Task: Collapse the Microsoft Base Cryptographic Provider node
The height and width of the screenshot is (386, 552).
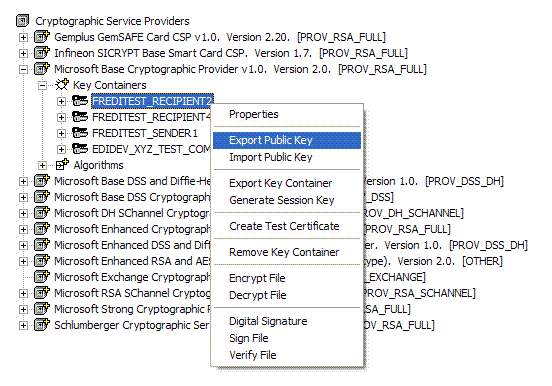Action: point(23,69)
